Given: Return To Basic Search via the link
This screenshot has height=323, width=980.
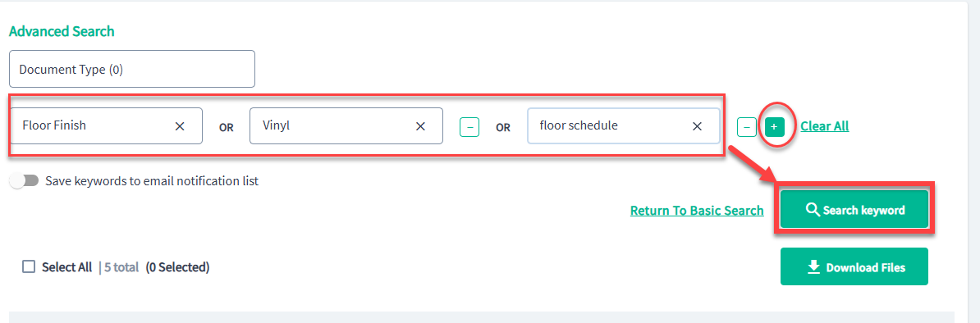Looking at the screenshot, I should point(697,211).
